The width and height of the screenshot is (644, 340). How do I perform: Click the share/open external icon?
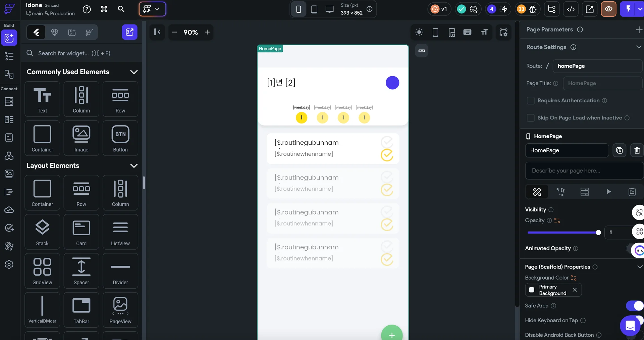590,9
